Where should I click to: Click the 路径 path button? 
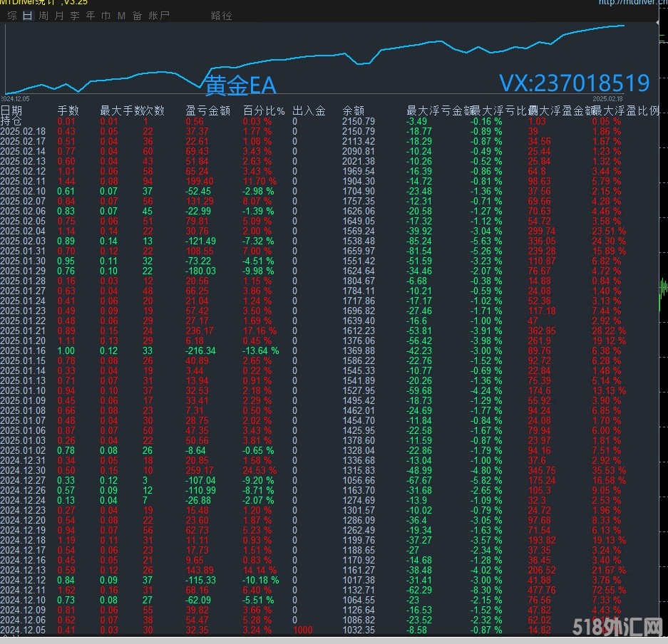222,16
